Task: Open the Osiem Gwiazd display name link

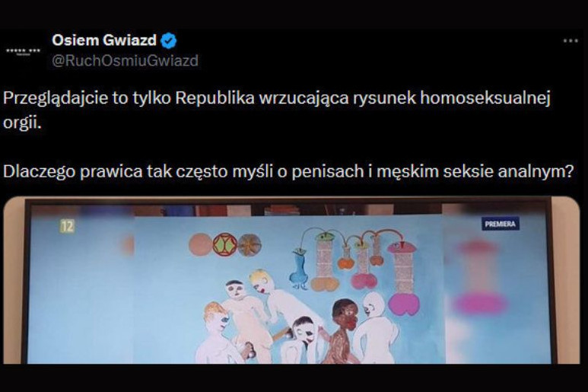Action: pos(104,40)
